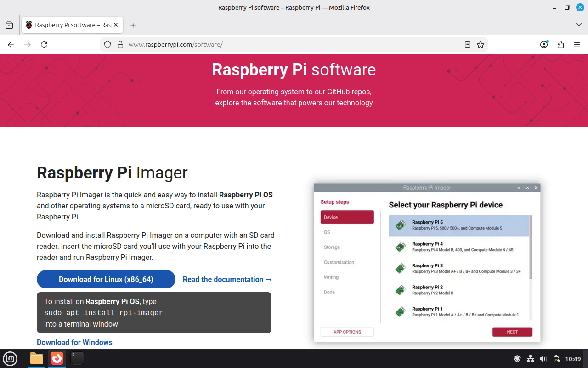The image size is (588, 368).
Task: Open the Firefox account icon
Action: coord(544,45)
